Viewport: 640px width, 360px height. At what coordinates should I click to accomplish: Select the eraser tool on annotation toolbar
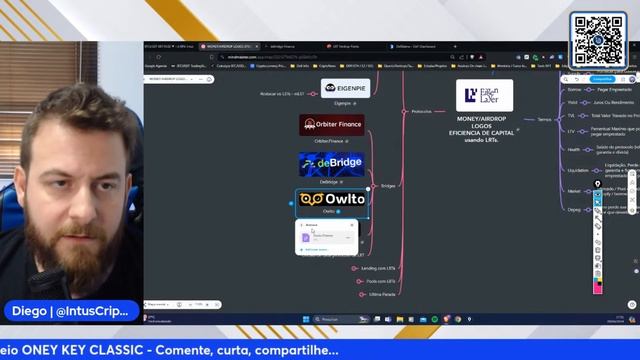point(598,226)
